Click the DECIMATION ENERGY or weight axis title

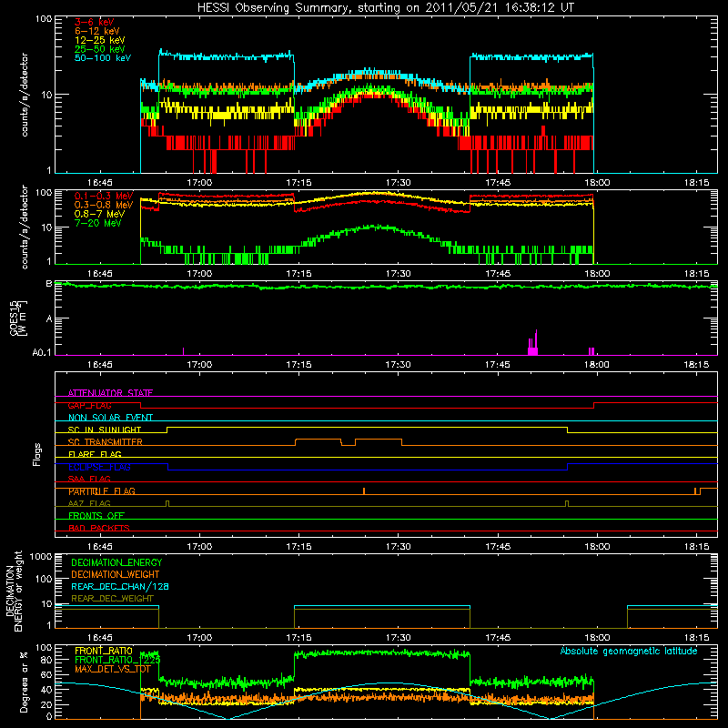14,591
